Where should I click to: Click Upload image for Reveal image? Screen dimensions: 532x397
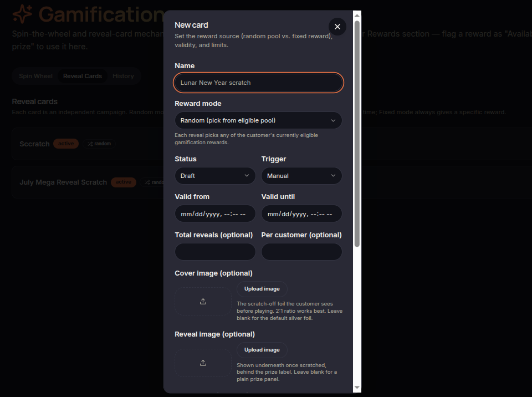[x=262, y=350]
